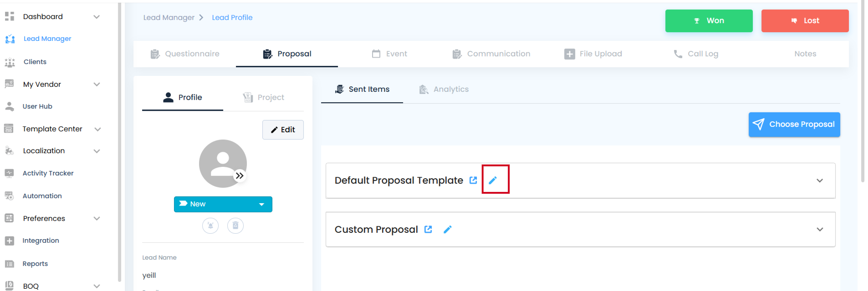Go to Reports in the sidebar
This screenshot has height=291, width=868.
pos(35,264)
